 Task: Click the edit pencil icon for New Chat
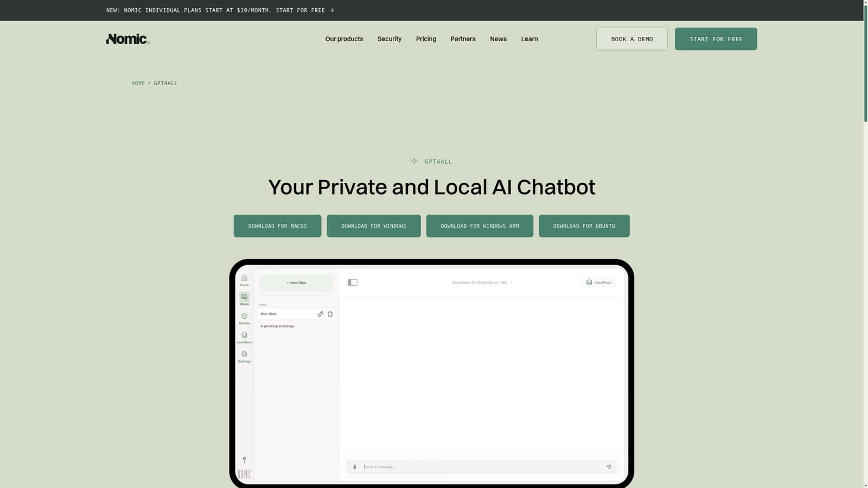(321, 314)
